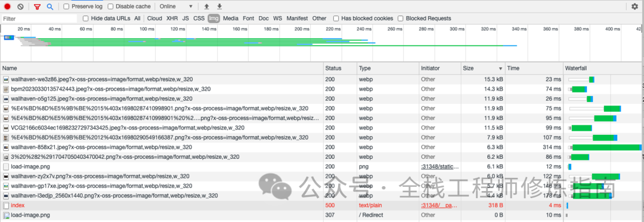Image resolution: width=644 pixels, height=222 pixels.
Task: Import HAR file with upload arrow
Action: point(206,7)
